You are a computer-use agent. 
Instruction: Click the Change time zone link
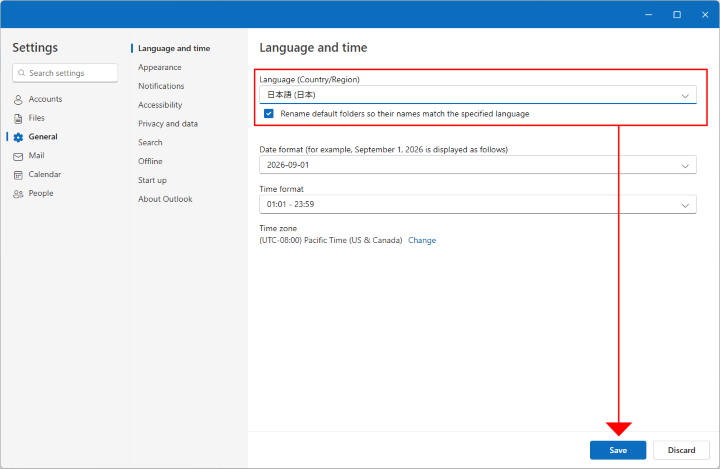pos(422,240)
